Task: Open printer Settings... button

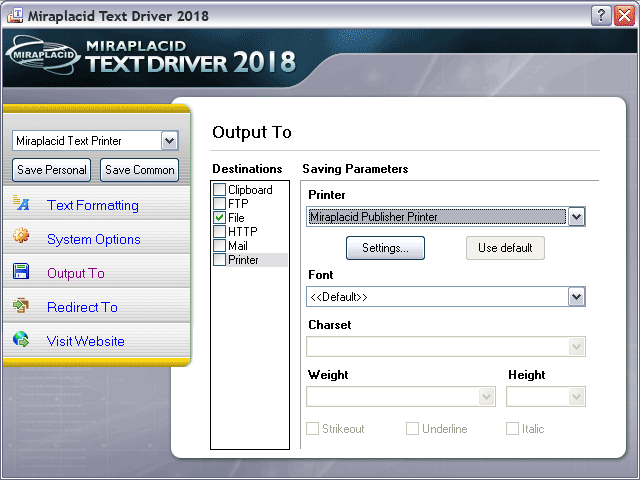Action: [385, 248]
